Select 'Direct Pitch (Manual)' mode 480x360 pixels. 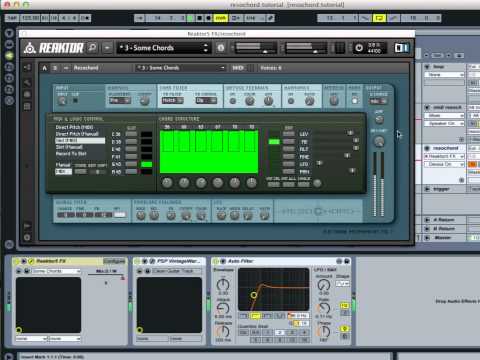tap(77, 134)
